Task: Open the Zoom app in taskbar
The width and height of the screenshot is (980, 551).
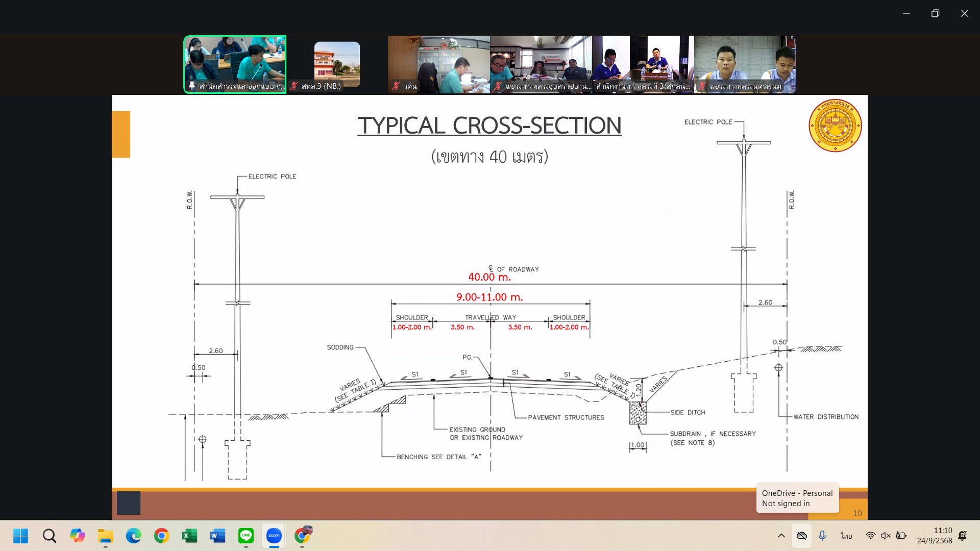Action: (274, 536)
